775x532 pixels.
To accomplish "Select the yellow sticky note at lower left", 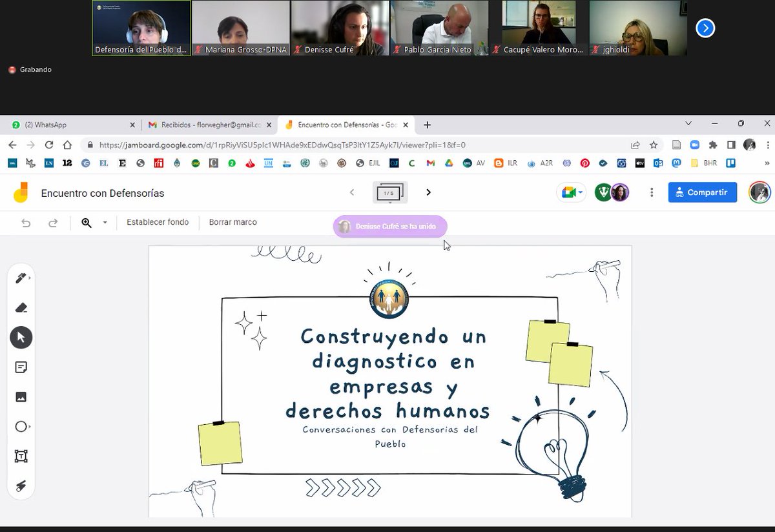I will click(x=220, y=443).
